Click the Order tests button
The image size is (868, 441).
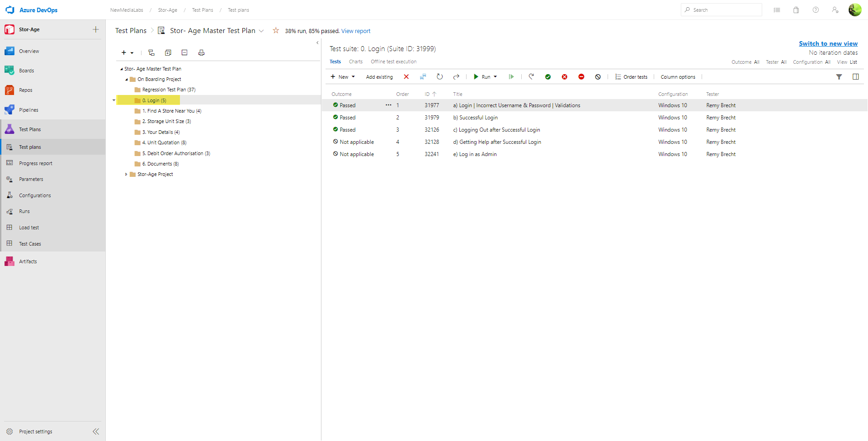[631, 77]
